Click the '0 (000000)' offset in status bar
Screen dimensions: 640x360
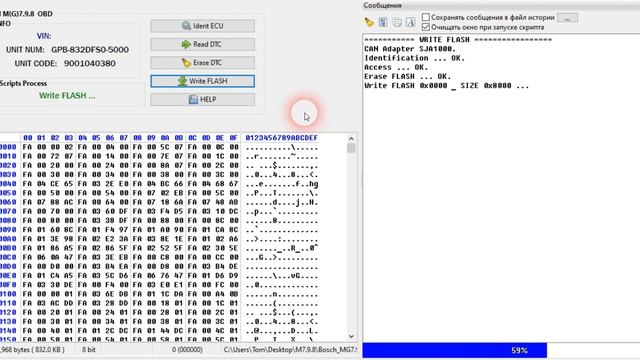(x=187, y=350)
